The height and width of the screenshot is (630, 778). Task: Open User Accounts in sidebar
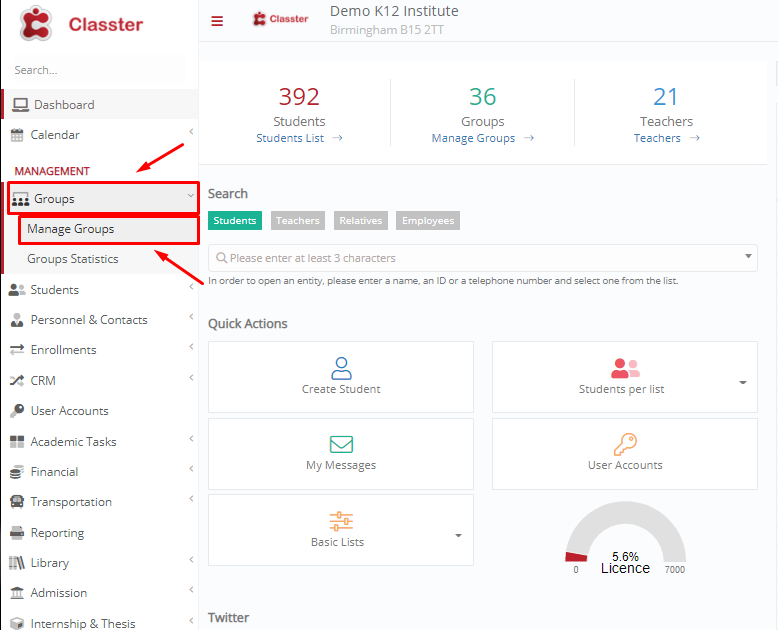(100, 411)
